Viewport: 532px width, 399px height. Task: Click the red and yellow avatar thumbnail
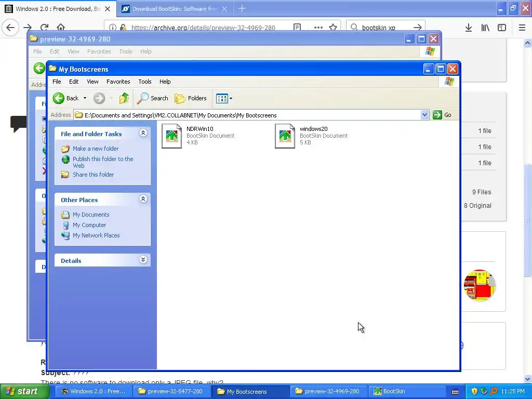[x=480, y=285]
